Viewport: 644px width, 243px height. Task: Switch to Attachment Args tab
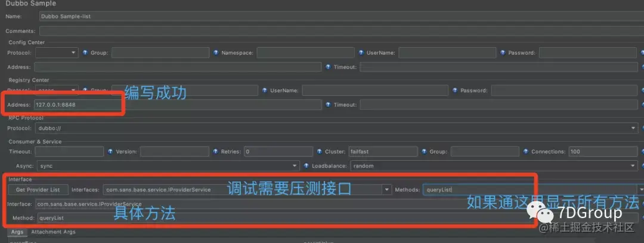click(54, 232)
